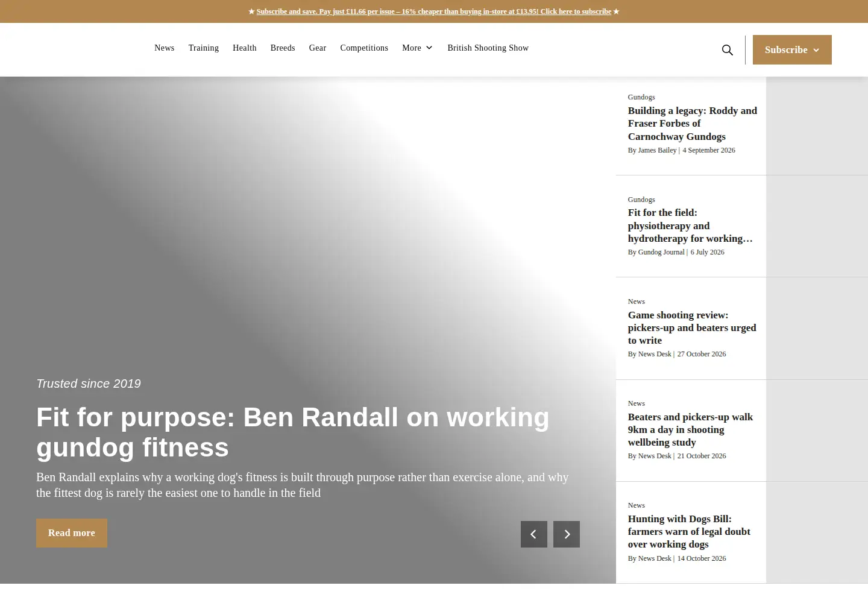Open author James Bailey's byline
Image resolution: width=868 pixels, height=603 pixels.
pyautogui.click(x=658, y=150)
